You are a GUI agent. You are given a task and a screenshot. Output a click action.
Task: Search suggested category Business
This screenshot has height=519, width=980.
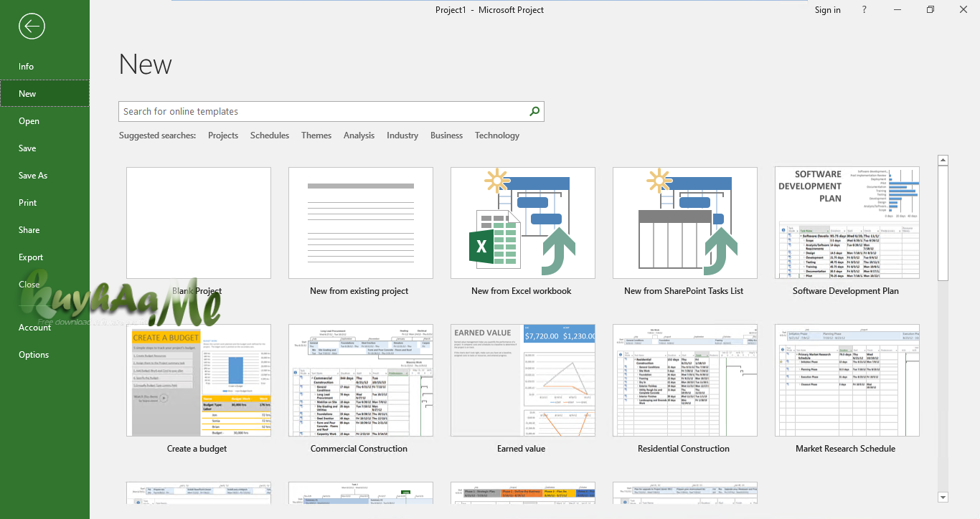[x=446, y=135]
